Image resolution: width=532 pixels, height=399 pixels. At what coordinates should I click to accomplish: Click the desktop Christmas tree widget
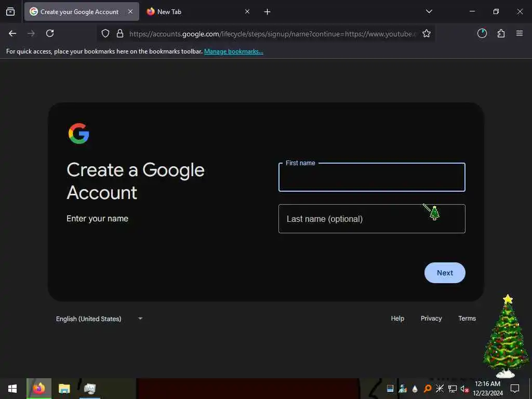point(506,336)
